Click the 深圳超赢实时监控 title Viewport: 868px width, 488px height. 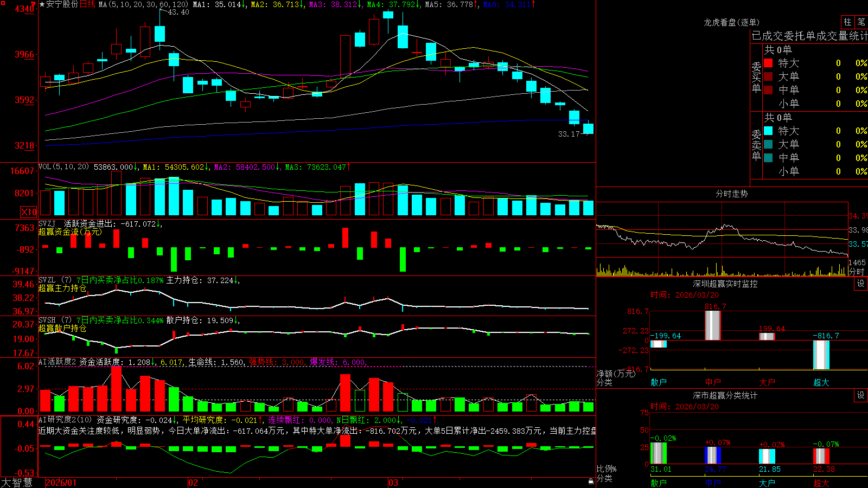point(725,284)
